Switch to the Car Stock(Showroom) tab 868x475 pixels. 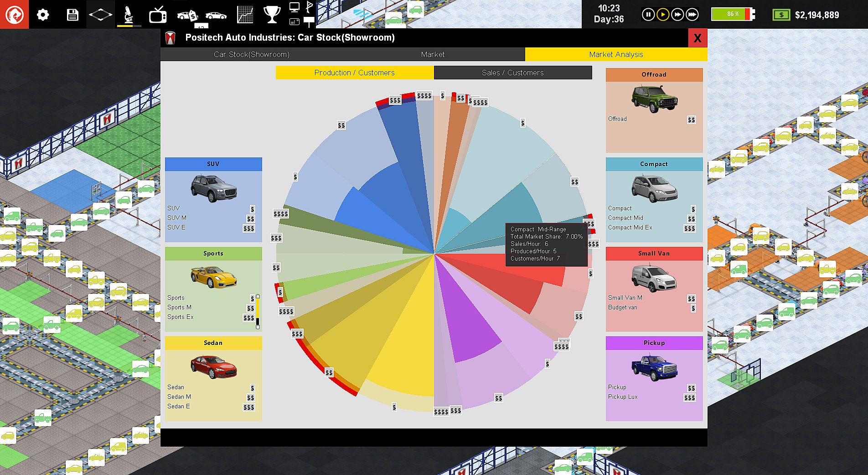[x=252, y=54]
